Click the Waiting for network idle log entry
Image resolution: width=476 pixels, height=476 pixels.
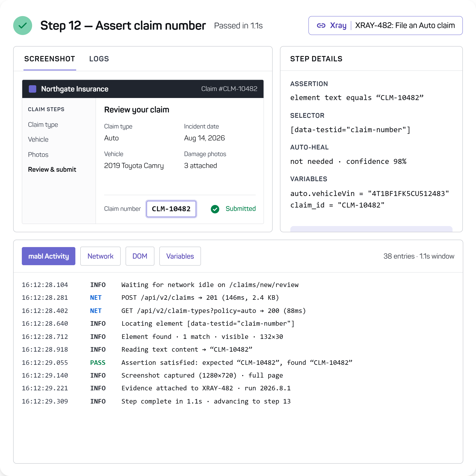(210, 285)
